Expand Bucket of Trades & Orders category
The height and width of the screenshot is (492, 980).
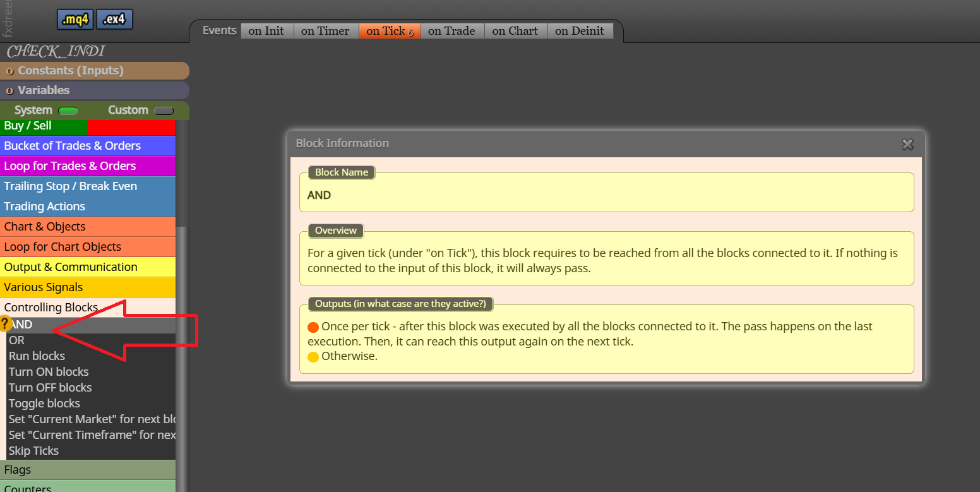[x=88, y=146]
